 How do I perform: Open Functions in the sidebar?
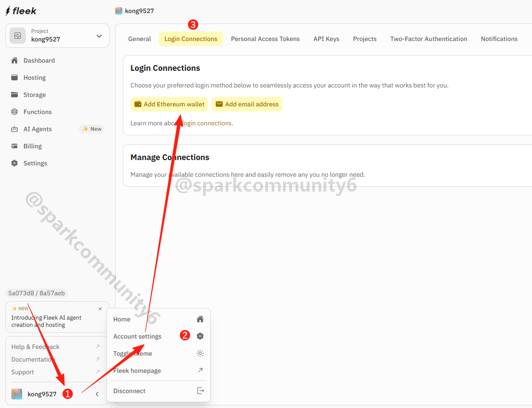click(x=37, y=112)
